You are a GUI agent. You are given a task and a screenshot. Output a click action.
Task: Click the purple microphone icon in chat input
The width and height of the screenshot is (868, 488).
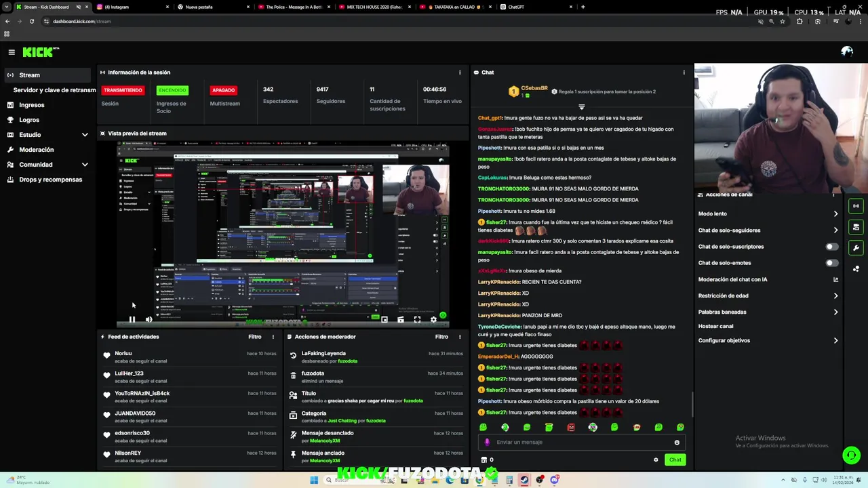[x=487, y=443]
